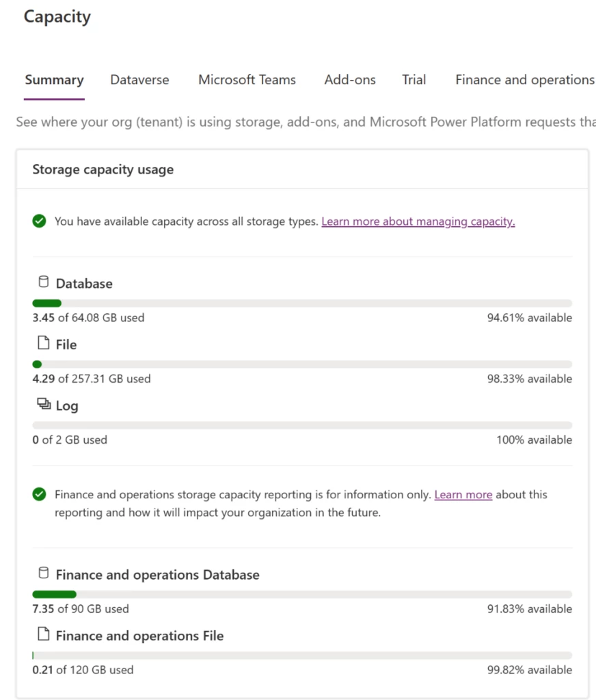The width and height of the screenshot is (596, 700).
Task: Click the Database storage usage bar
Action: [x=302, y=304]
